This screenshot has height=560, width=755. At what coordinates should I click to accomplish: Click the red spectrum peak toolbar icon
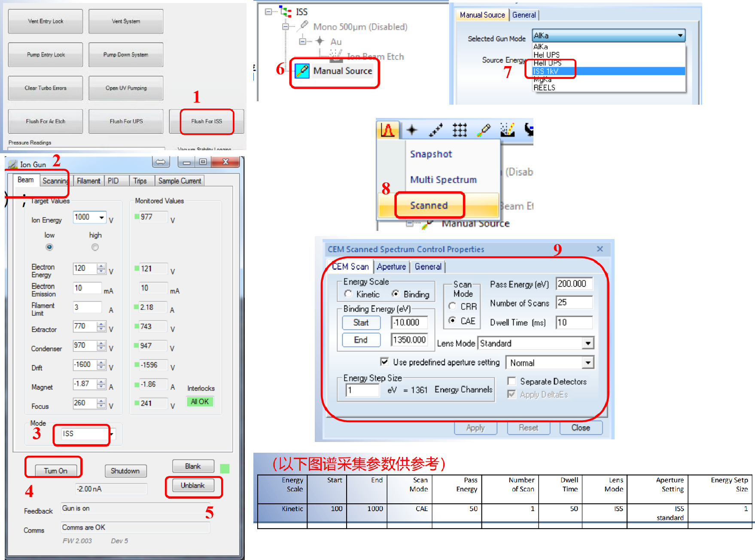(387, 130)
